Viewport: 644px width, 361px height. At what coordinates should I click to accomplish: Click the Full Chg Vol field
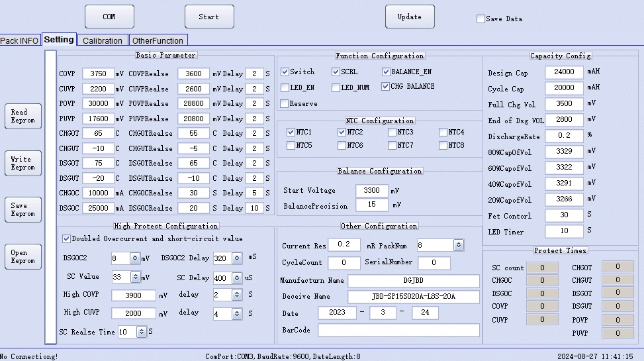click(x=564, y=103)
